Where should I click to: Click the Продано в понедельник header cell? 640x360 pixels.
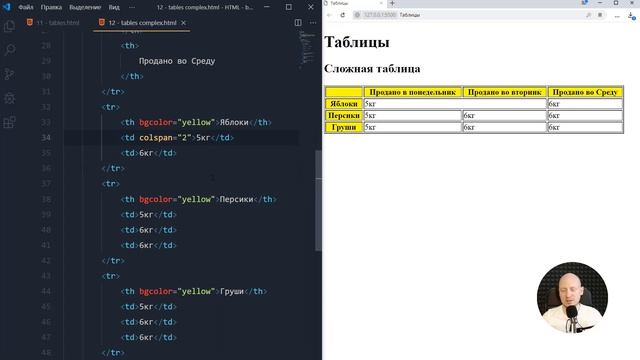(x=413, y=92)
